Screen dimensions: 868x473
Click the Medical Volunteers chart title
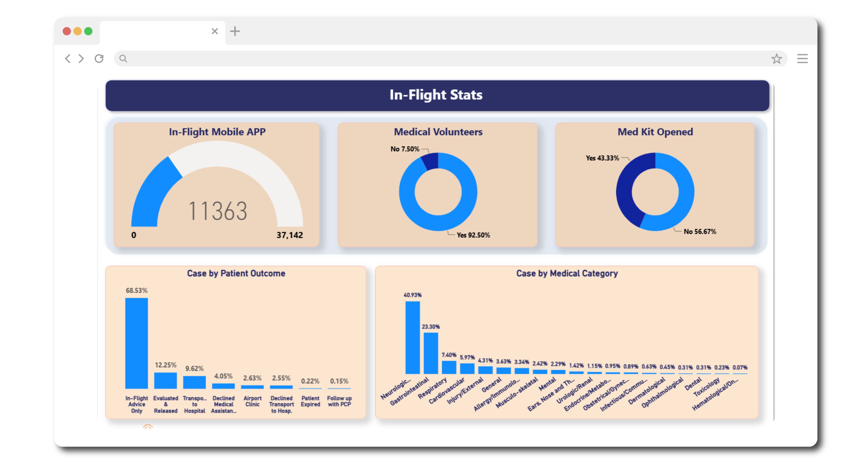[438, 132]
